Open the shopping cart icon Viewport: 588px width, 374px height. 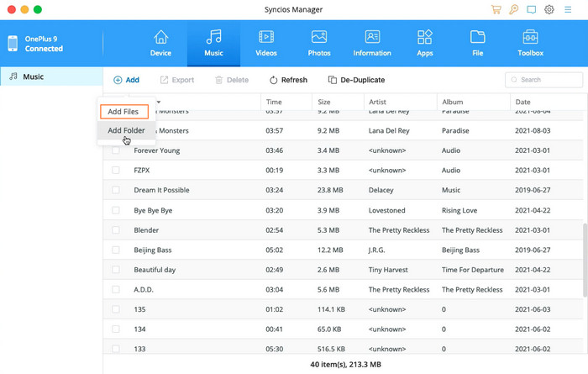pyautogui.click(x=496, y=9)
